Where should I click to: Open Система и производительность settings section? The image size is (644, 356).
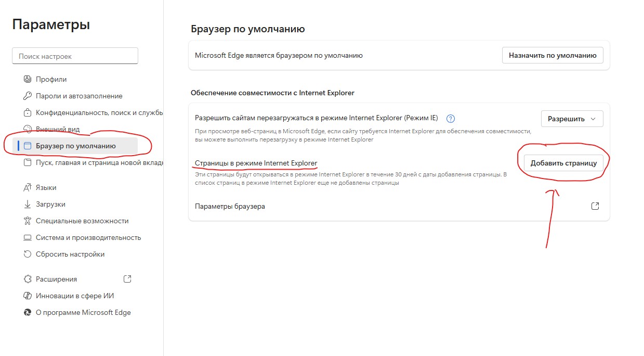tap(88, 237)
